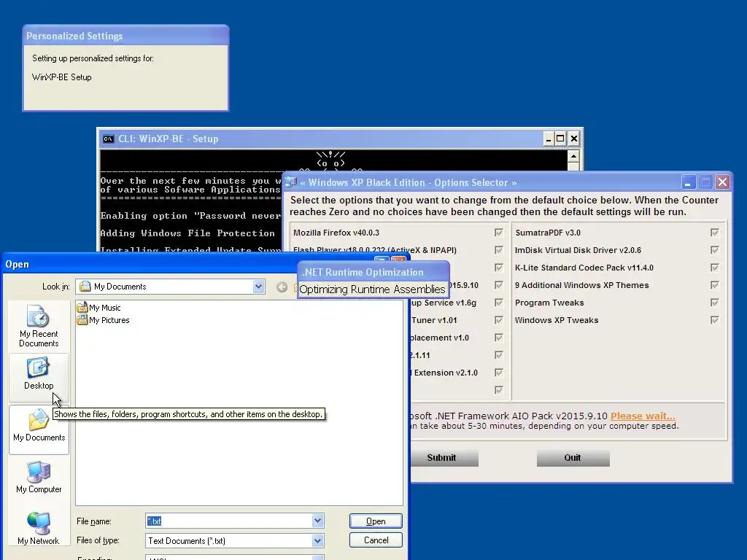Toggle the Tuner v1.01 checkbox
Image resolution: width=747 pixels, height=560 pixels.
pyautogui.click(x=498, y=320)
